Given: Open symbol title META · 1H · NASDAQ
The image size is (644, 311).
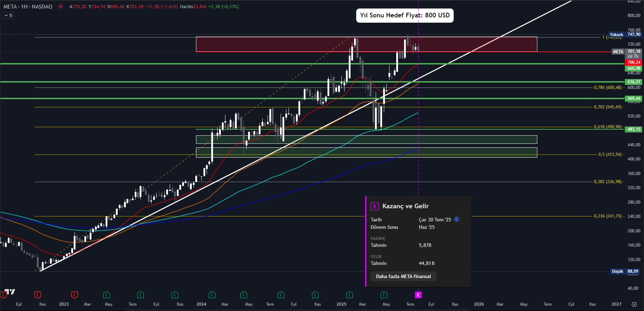Looking at the screenshot, I should pos(28,6).
